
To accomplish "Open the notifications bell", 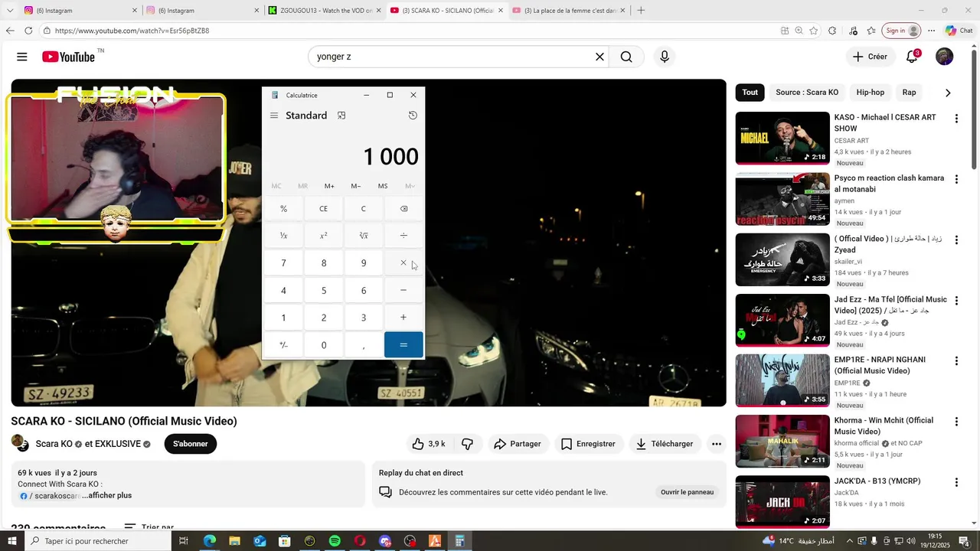I will coord(912,57).
